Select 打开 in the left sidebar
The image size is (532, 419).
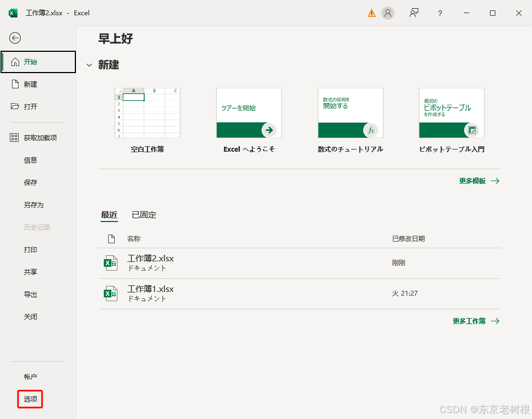38,106
